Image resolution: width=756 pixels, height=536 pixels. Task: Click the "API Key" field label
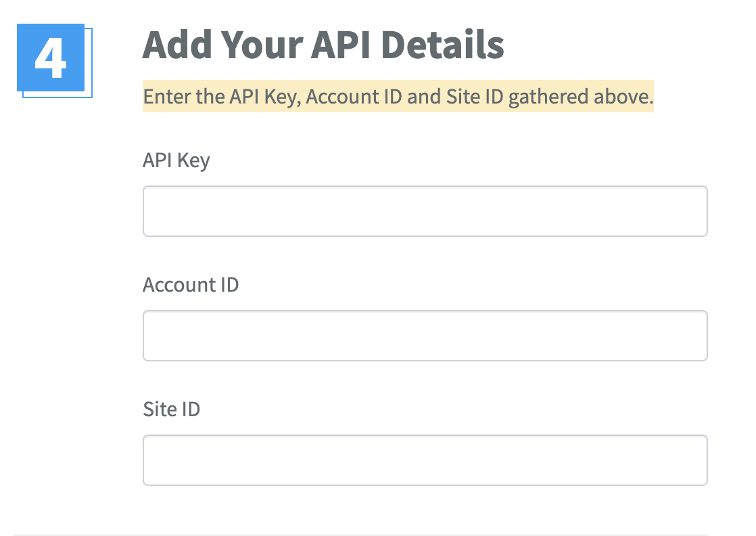(x=176, y=160)
